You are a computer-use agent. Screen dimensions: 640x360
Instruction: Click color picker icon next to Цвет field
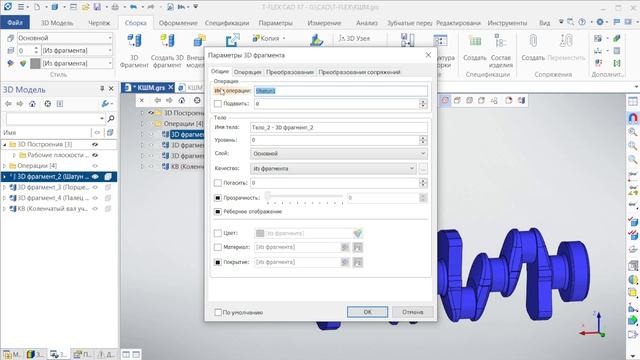tap(358, 233)
